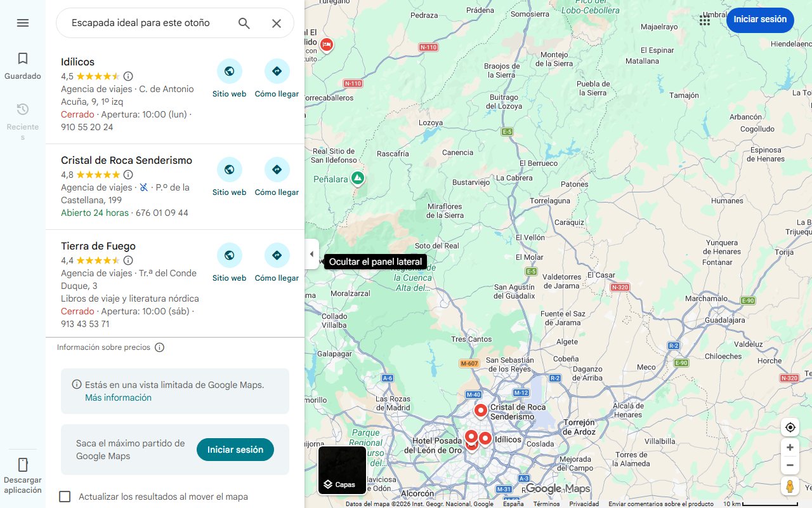Get directions to Tierra de Fuego

tap(277, 262)
